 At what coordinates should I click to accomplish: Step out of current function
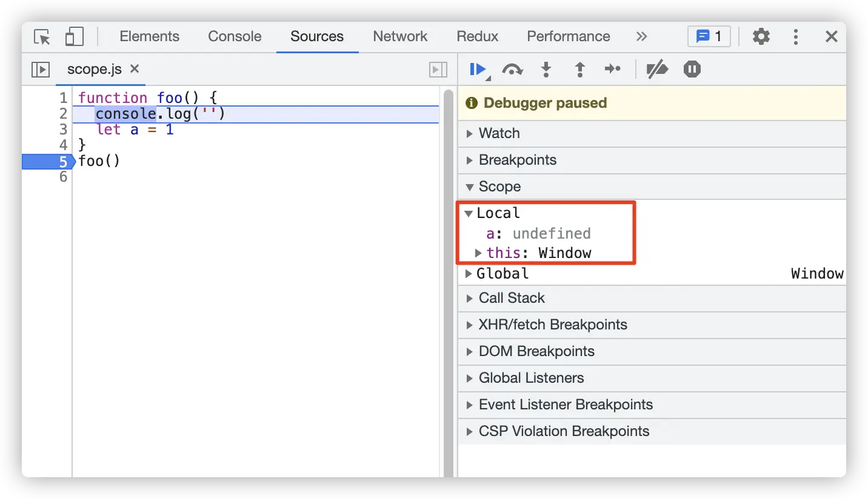[579, 70]
